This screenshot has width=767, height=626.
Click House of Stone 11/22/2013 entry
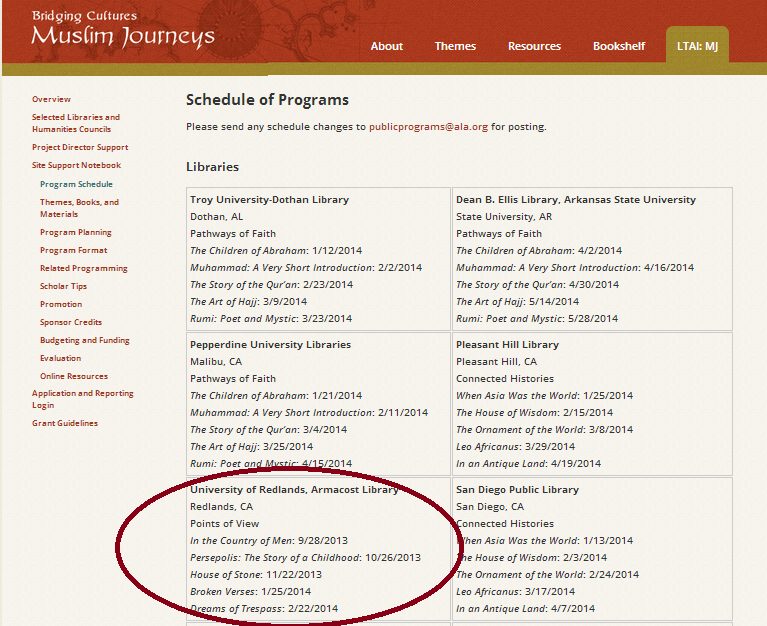tap(256, 575)
